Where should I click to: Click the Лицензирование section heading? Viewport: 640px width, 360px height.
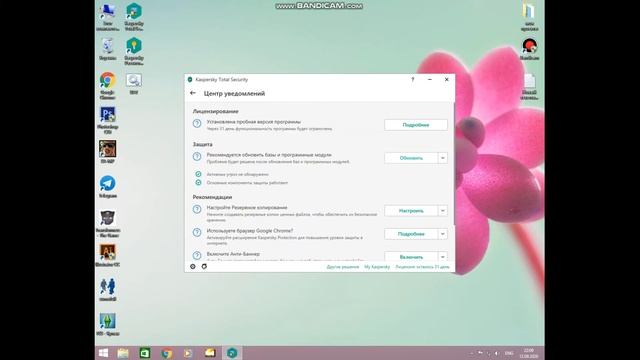(x=216, y=111)
